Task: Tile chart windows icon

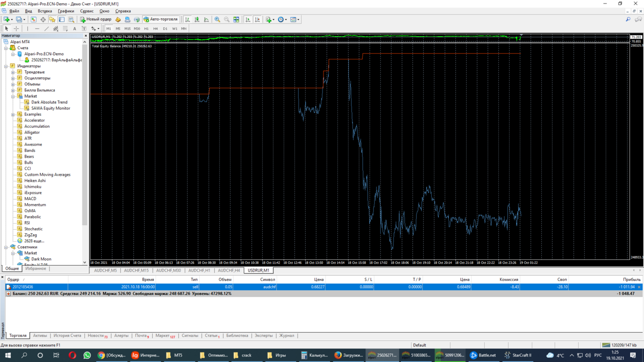Action: pos(236,19)
